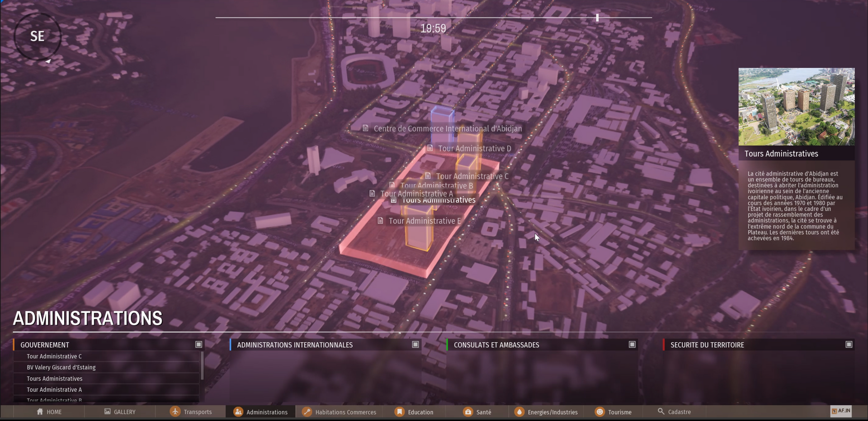The width and height of the screenshot is (868, 421).
Task: Click the GOUVERNEMENT list scrollbar
Action: 202,366
